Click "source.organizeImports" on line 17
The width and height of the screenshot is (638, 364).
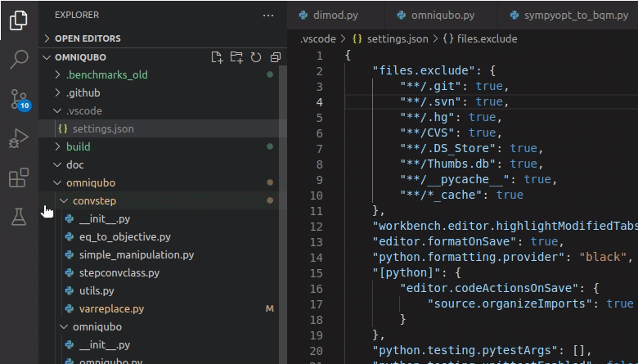click(510, 303)
